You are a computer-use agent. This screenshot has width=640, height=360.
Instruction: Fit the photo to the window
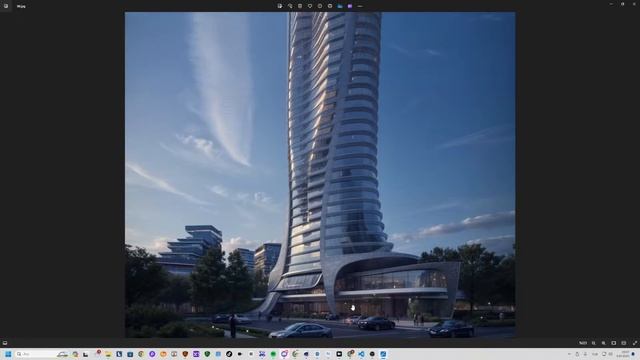pos(613,343)
